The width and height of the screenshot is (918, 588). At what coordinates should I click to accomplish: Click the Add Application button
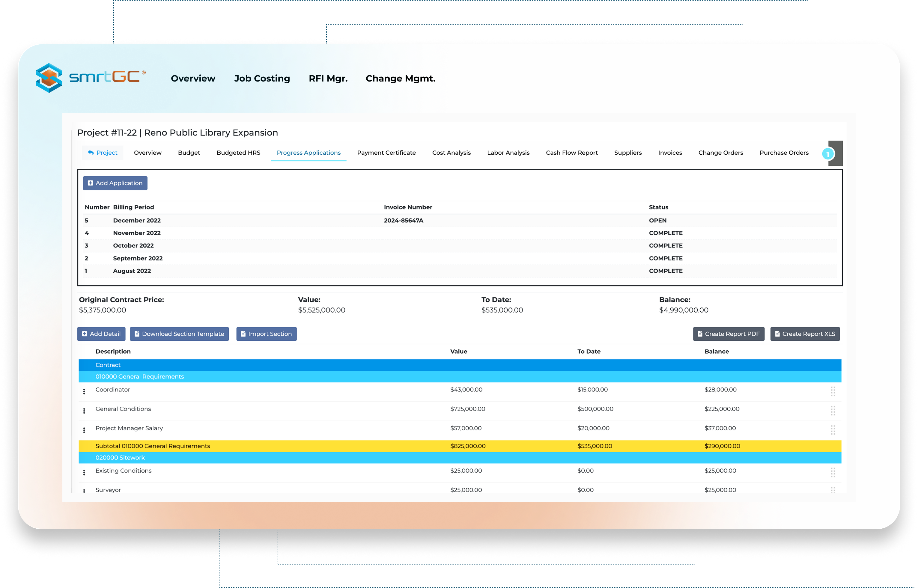pos(115,183)
